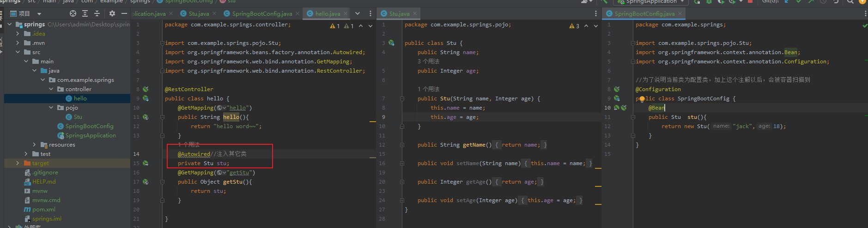Image resolution: width=868 pixels, height=228 pixels.
Task: Open HELP.md file
Action: coord(40,181)
